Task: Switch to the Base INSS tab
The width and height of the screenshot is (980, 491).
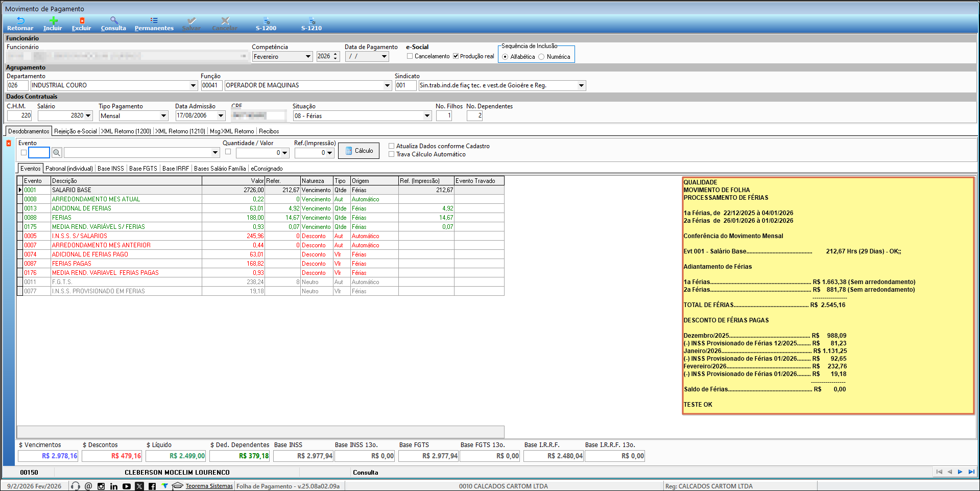Action: (111, 169)
